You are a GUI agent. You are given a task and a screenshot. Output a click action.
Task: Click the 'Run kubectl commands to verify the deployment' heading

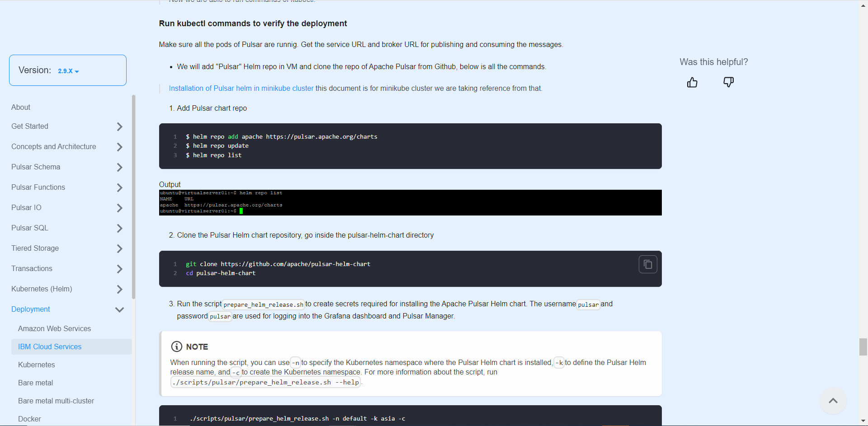253,23
